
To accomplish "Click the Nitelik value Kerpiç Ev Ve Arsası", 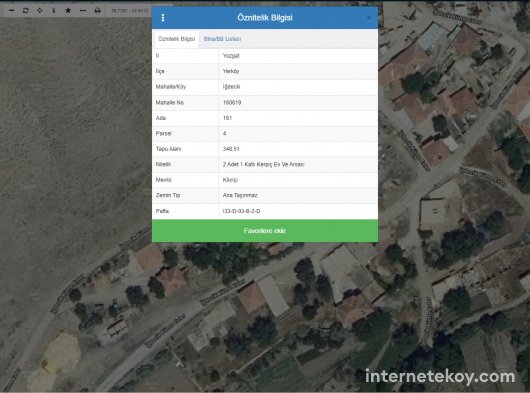I will tap(263, 165).
